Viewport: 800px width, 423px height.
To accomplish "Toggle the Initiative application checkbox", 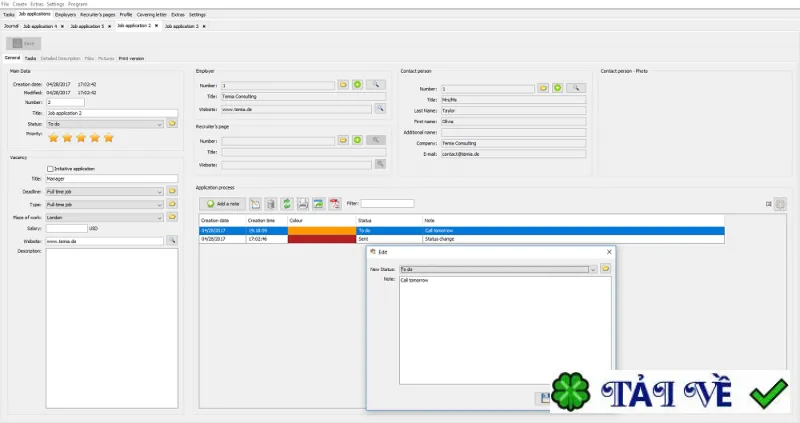I will [50, 169].
